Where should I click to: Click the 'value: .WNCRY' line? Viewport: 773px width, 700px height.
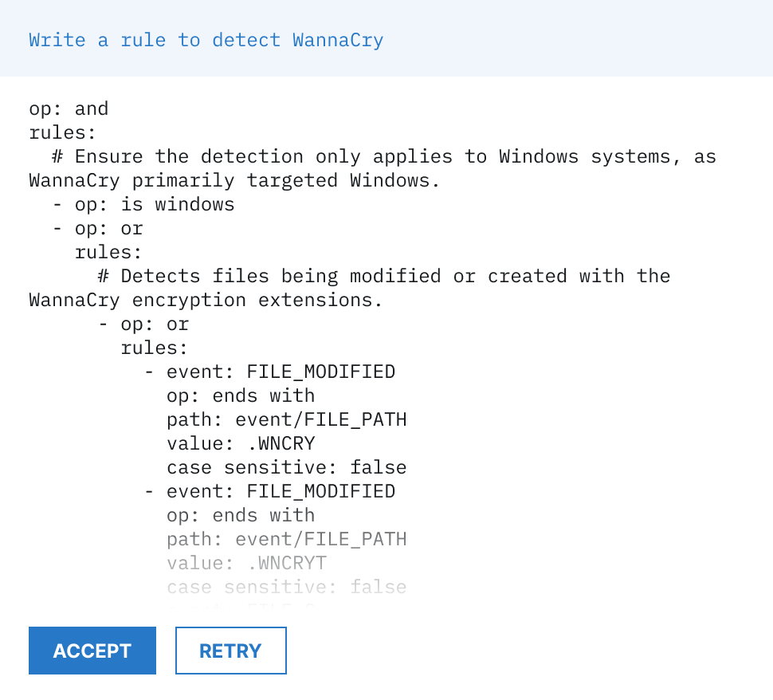[241, 443]
